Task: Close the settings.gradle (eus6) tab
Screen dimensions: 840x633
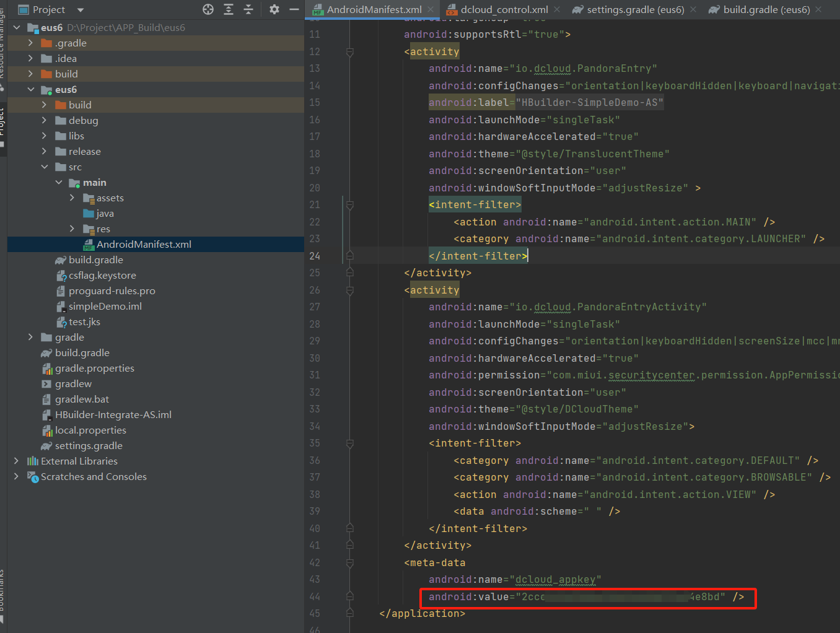Action: tap(693, 9)
